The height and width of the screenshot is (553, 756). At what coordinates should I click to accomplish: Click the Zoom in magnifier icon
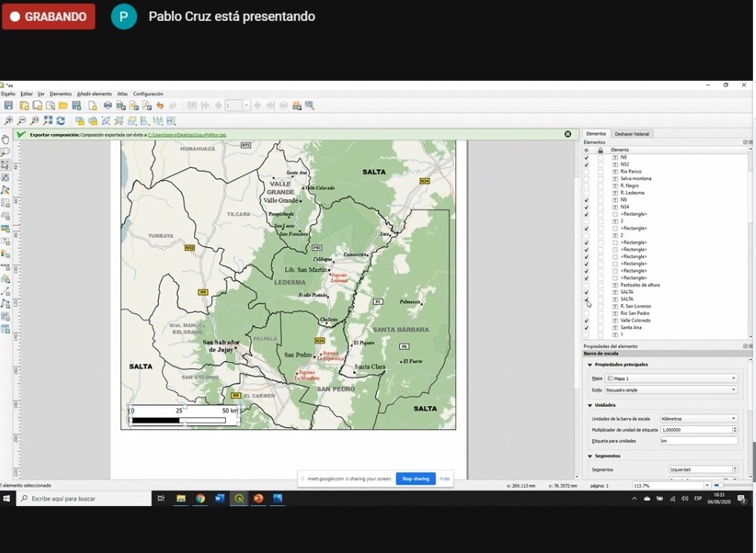[8, 121]
